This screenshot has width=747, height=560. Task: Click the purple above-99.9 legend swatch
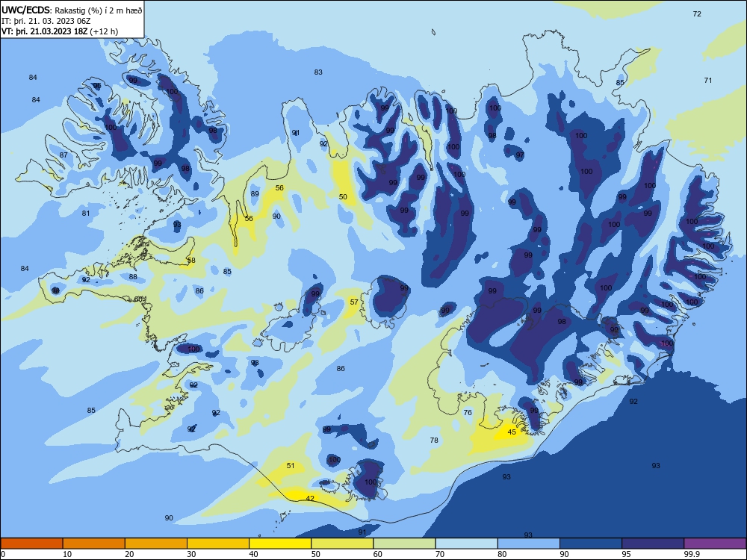pyautogui.click(x=715, y=544)
